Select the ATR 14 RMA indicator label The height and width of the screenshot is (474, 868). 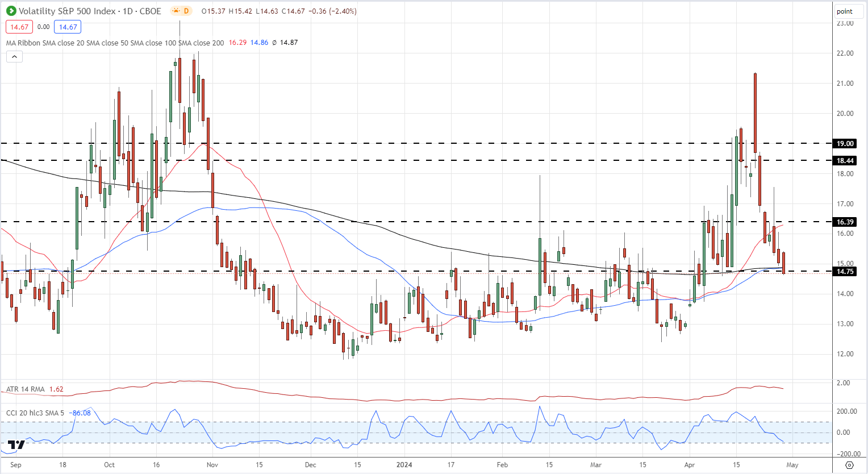[26, 389]
